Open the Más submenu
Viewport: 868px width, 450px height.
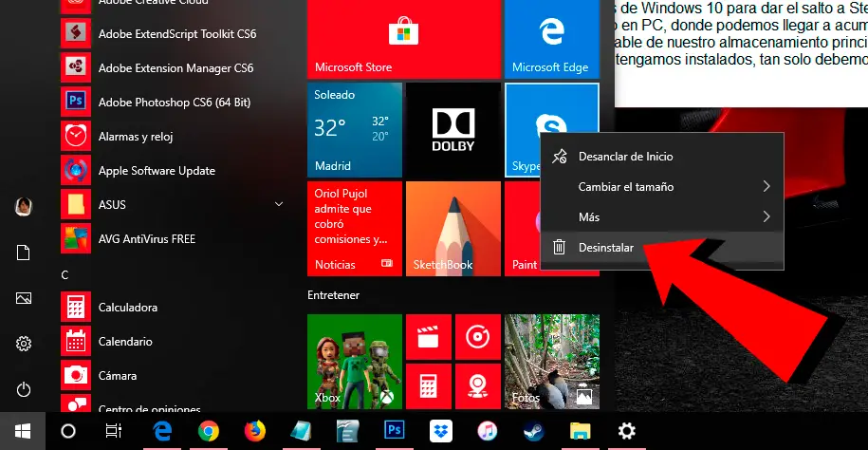click(x=662, y=216)
